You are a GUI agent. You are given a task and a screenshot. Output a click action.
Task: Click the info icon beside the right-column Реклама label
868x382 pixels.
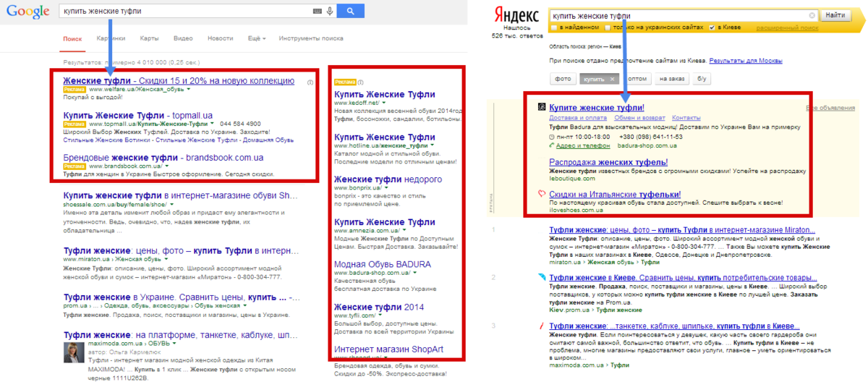point(361,82)
